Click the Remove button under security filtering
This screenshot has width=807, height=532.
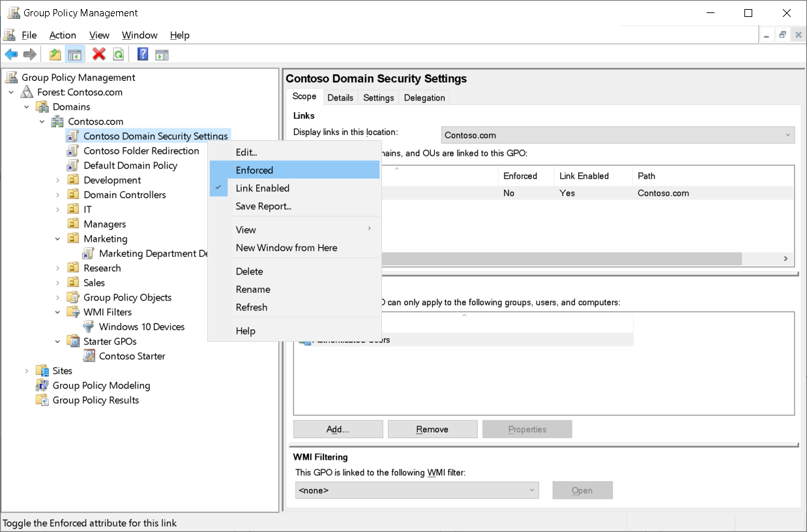pyautogui.click(x=432, y=429)
